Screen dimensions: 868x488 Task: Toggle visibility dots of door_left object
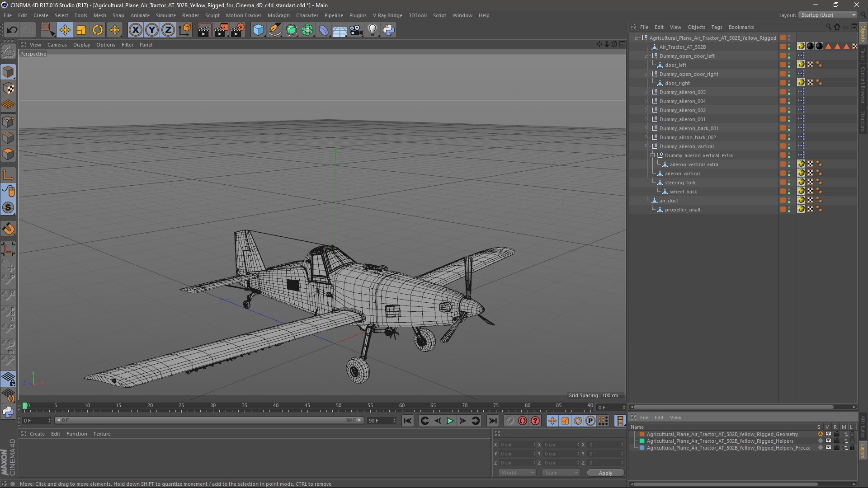[x=789, y=65]
